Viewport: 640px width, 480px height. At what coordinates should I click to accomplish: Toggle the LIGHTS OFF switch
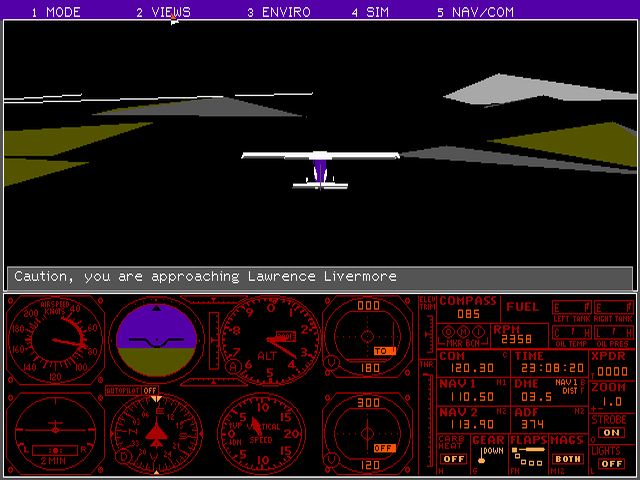click(611, 464)
